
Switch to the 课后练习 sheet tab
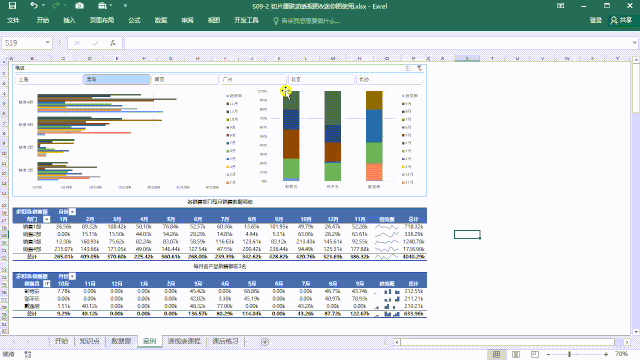pyautogui.click(x=225, y=341)
